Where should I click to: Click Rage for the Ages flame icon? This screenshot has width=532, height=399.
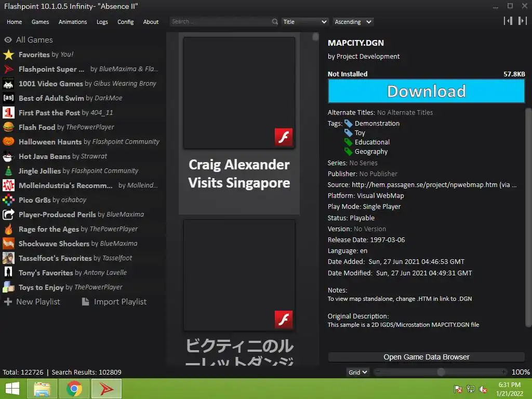(x=8, y=229)
